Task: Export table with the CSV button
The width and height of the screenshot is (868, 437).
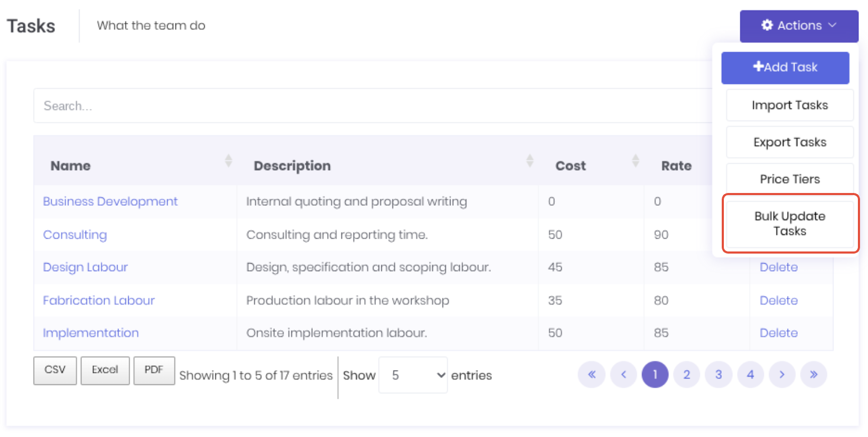Action: pos(55,370)
